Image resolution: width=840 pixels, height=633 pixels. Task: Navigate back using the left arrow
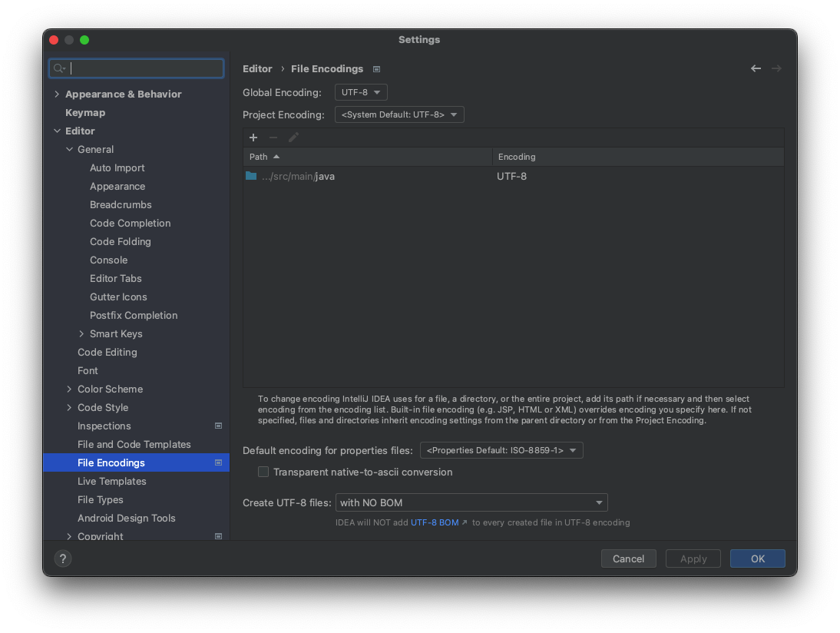[x=756, y=68]
